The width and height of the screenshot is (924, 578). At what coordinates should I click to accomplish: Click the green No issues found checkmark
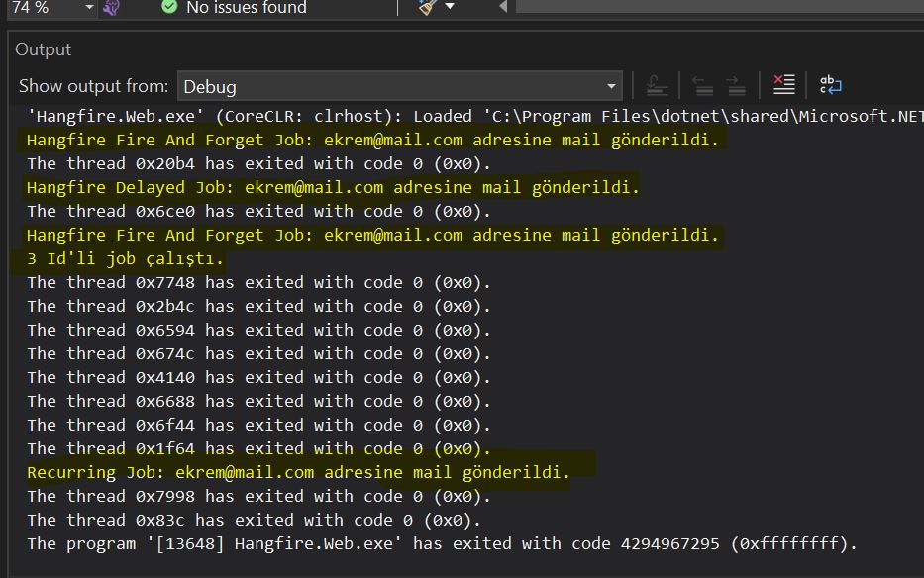tap(169, 8)
